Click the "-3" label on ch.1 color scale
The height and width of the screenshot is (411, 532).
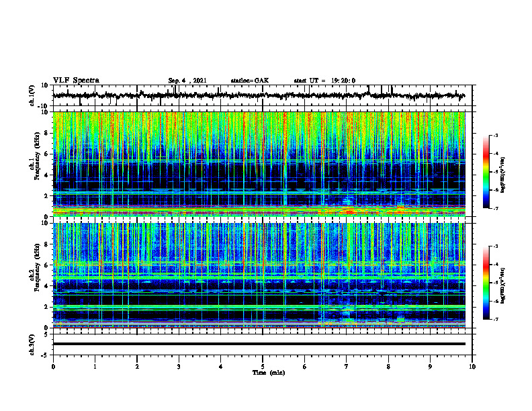click(495, 135)
